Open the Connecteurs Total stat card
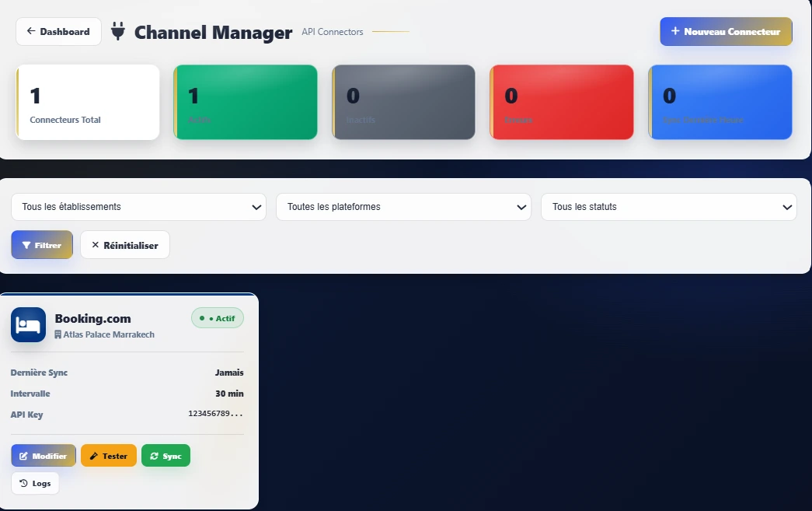Image resolution: width=812 pixels, height=511 pixels. [x=87, y=102]
